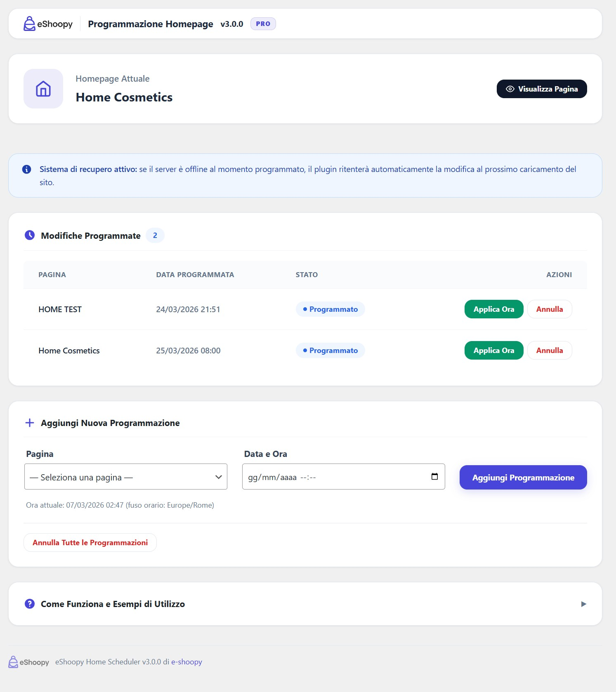The height and width of the screenshot is (692, 616).
Task: Click the Home Cosmetics table row name
Action: point(69,351)
